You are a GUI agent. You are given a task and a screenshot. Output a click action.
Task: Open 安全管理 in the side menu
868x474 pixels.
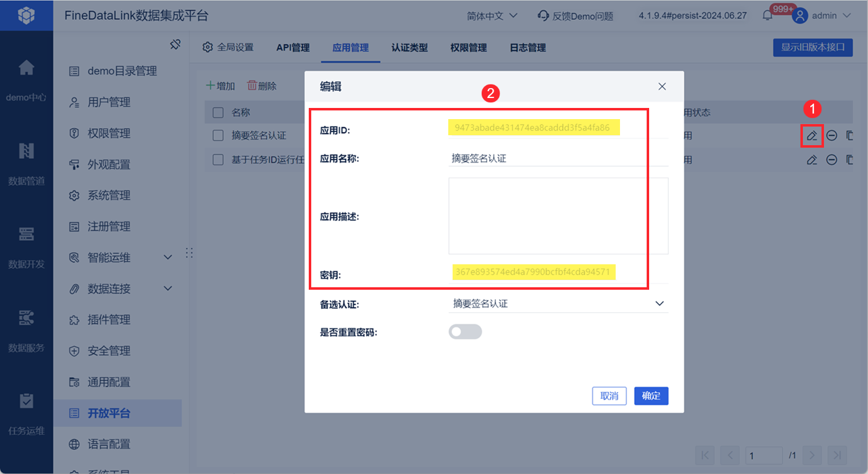118,351
